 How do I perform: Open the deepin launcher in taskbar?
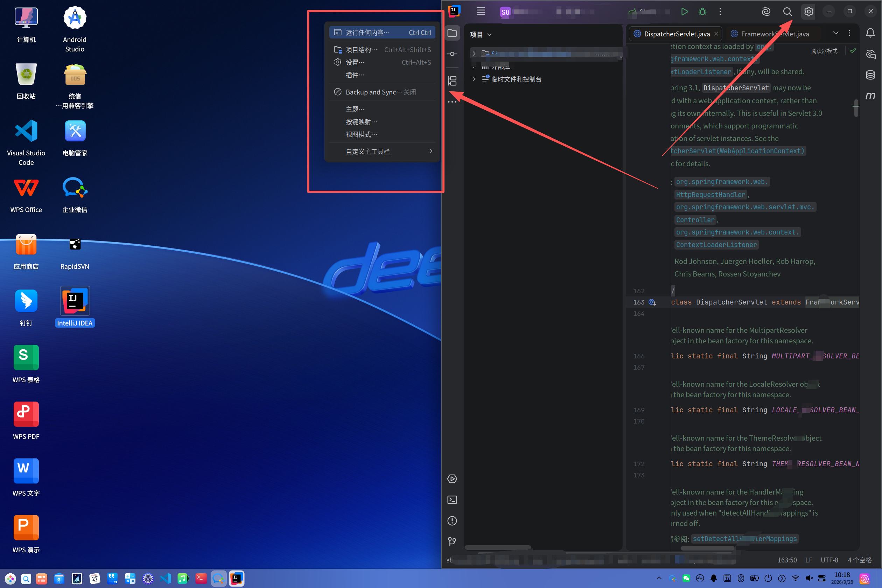pyautogui.click(x=10, y=579)
